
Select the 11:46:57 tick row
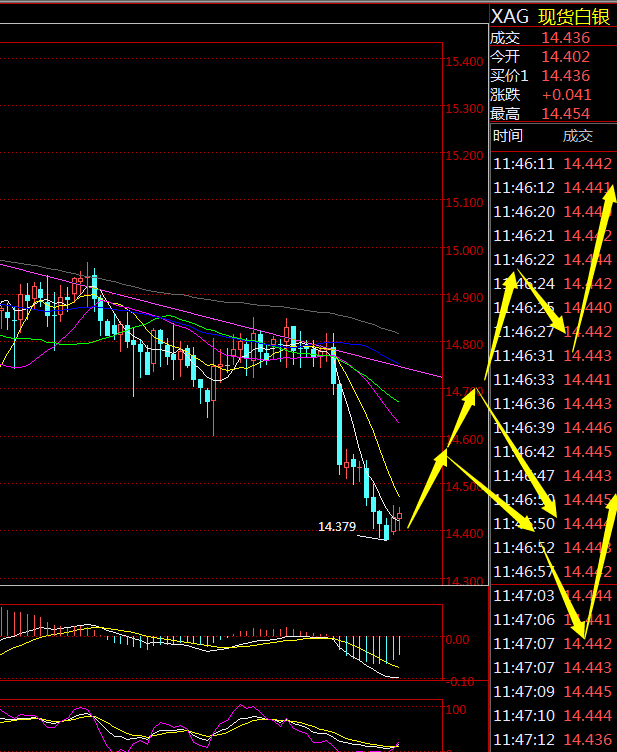point(553,571)
